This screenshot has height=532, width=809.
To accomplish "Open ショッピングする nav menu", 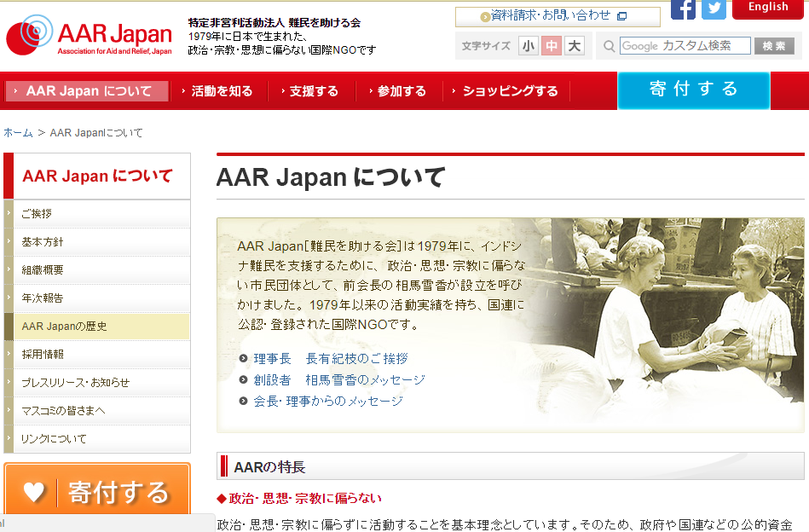I will (x=506, y=91).
